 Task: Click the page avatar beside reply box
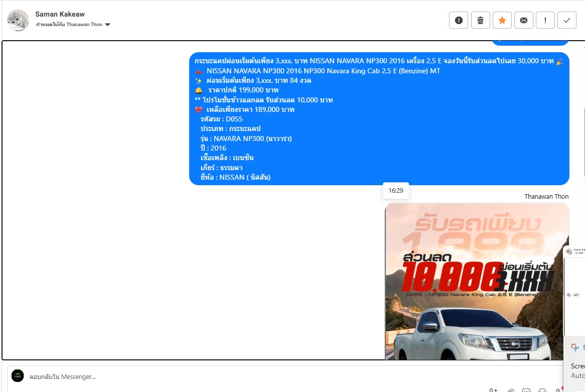click(x=18, y=375)
